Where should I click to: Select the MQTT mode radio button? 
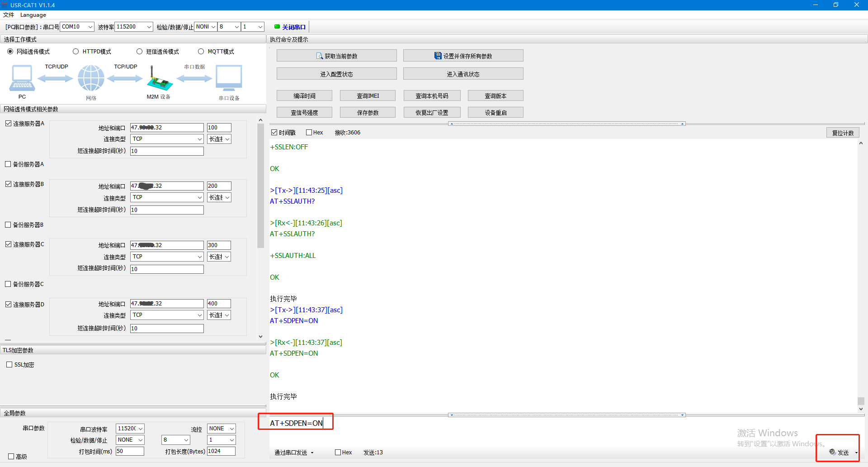click(201, 52)
